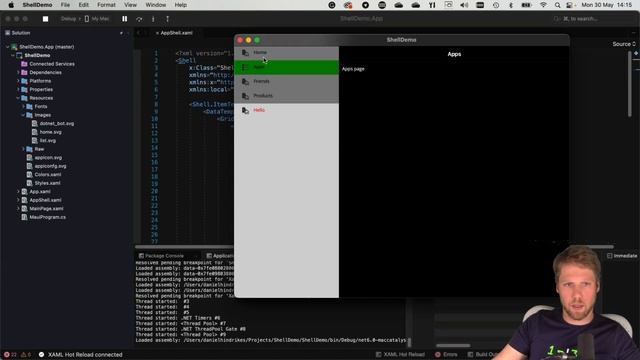The width and height of the screenshot is (640, 360).
Task: Expand the Platforms folder
Action: tap(18, 81)
